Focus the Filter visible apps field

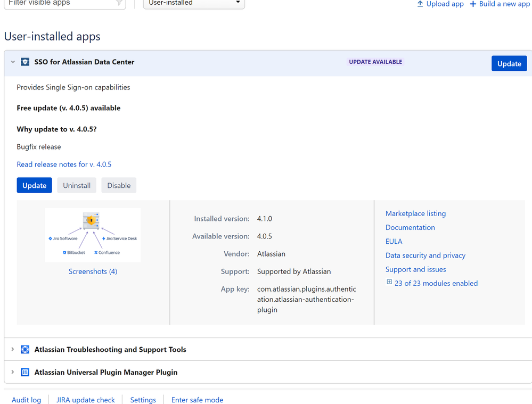click(x=65, y=3)
